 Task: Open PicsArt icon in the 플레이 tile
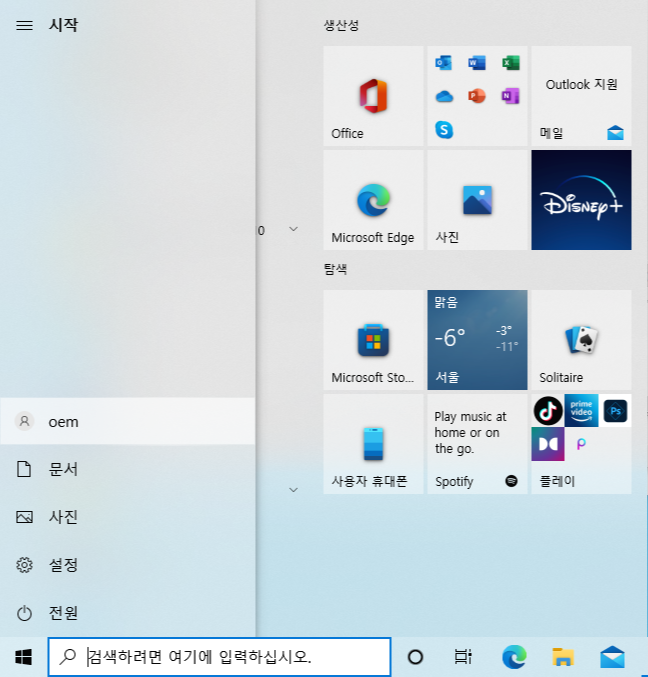tap(581, 444)
